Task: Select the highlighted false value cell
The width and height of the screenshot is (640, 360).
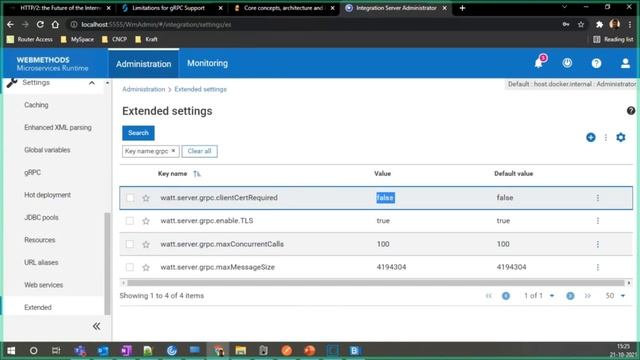Action: [385, 198]
